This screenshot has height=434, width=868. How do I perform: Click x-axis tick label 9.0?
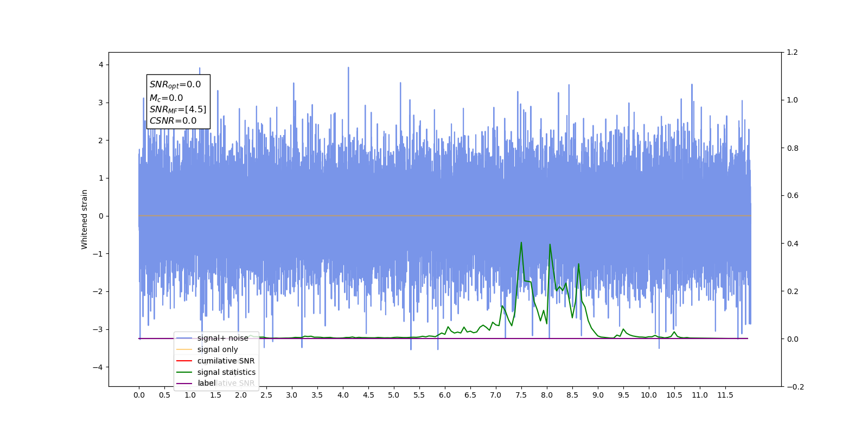598,395
